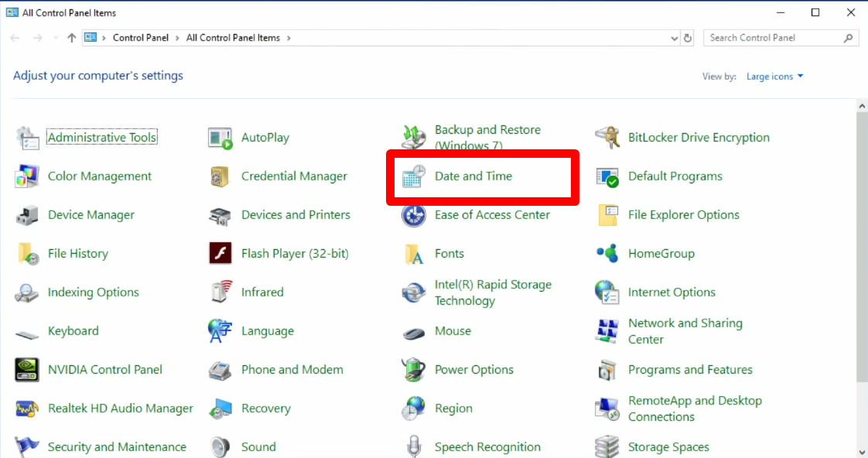Click the Flash Player icon
Image resolution: width=868 pixels, height=458 pixels.
click(220, 254)
